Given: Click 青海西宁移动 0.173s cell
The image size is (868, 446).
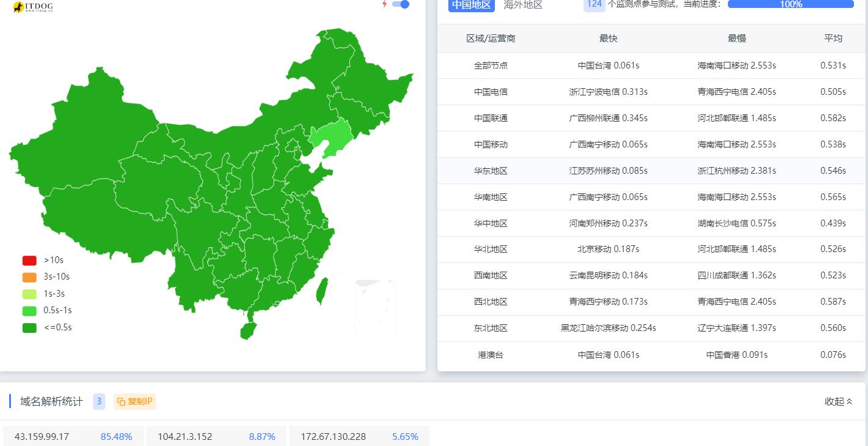Looking at the screenshot, I should point(608,302).
